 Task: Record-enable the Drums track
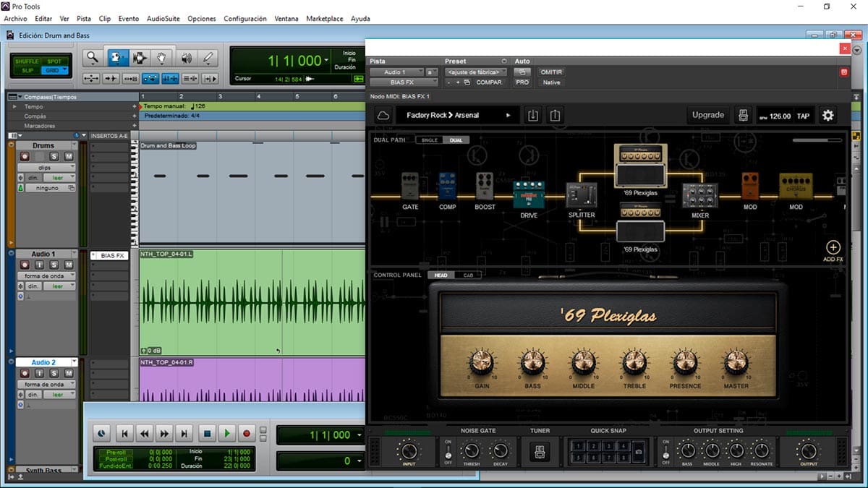25,156
